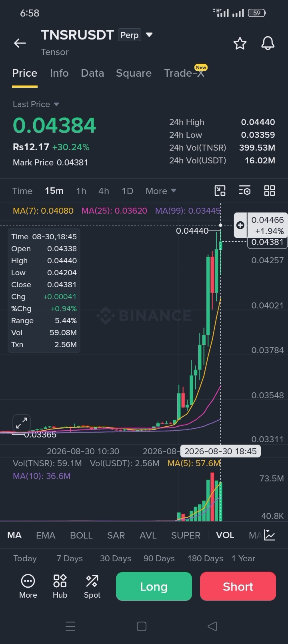Go back with the arrow icon
This screenshot has height=644, width=288.
click(x=20, y=43)
